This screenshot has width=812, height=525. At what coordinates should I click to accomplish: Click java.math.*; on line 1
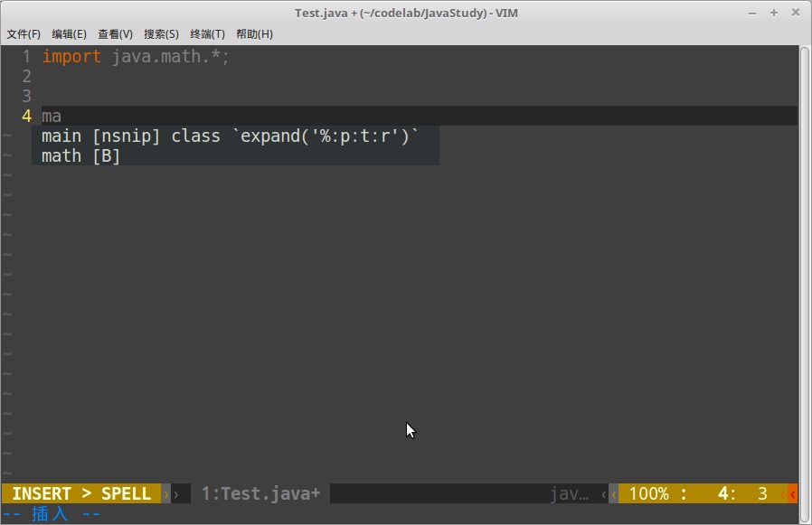170,56
